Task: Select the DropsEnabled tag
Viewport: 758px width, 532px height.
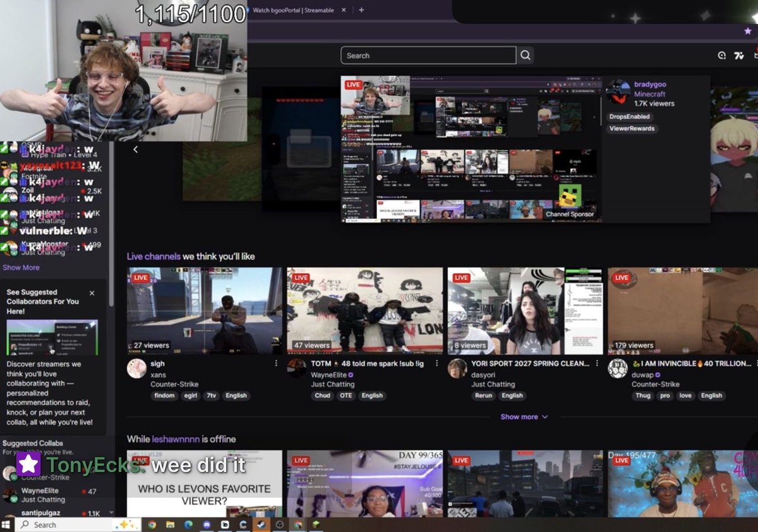Action: pos(630,117)
